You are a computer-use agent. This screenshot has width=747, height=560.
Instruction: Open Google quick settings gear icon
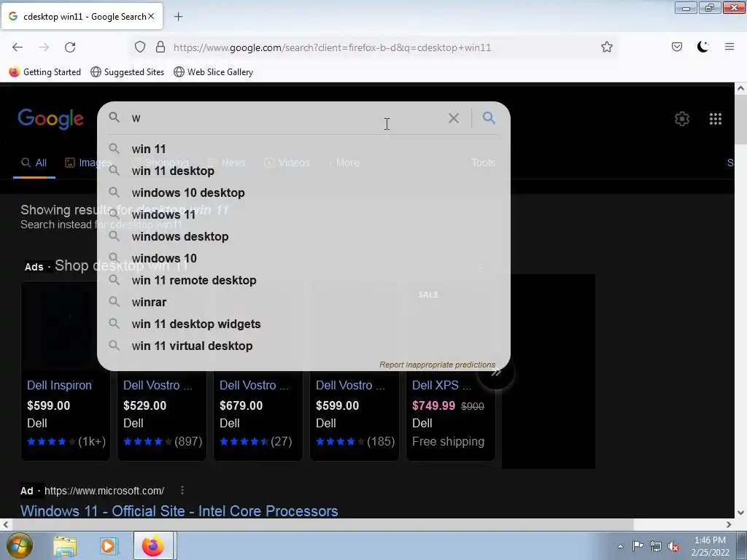(682, 119)
